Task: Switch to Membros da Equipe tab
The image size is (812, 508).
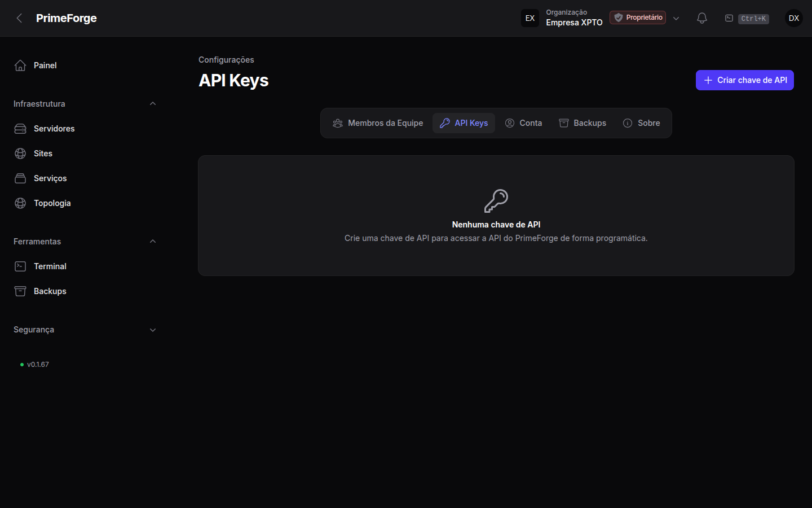Action: [378, 123]
